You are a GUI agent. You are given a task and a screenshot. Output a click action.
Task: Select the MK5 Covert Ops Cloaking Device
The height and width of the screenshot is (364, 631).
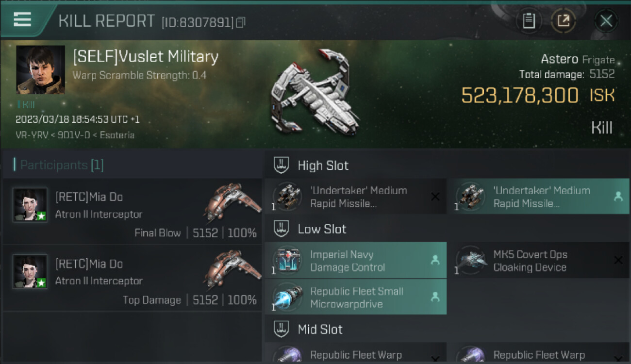pos(538,261)
